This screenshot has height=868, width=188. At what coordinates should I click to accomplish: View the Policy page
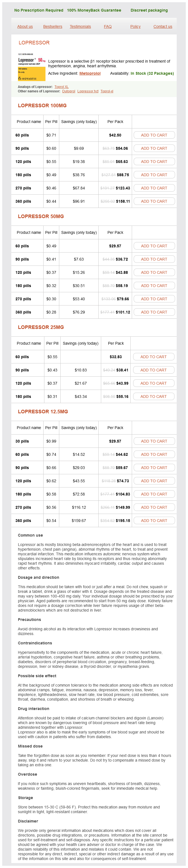(135, 27)
